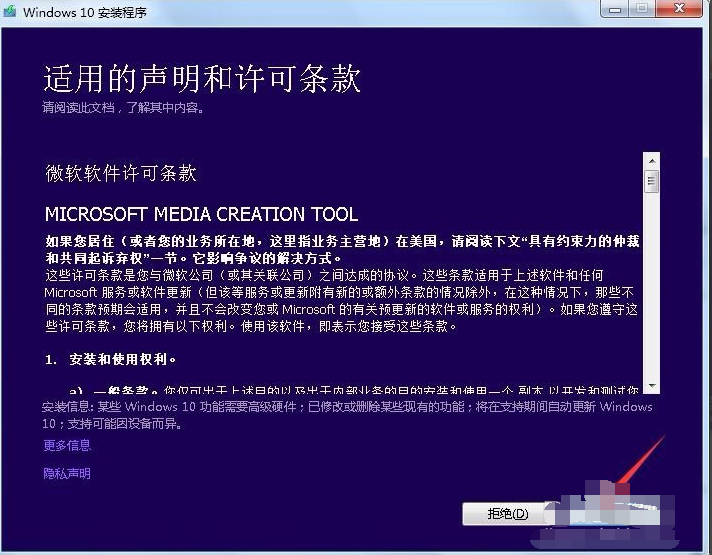This screenshot has height=555, width=712.
Task: Click the Windows 10 setup title icon
Action: (10, 10)
